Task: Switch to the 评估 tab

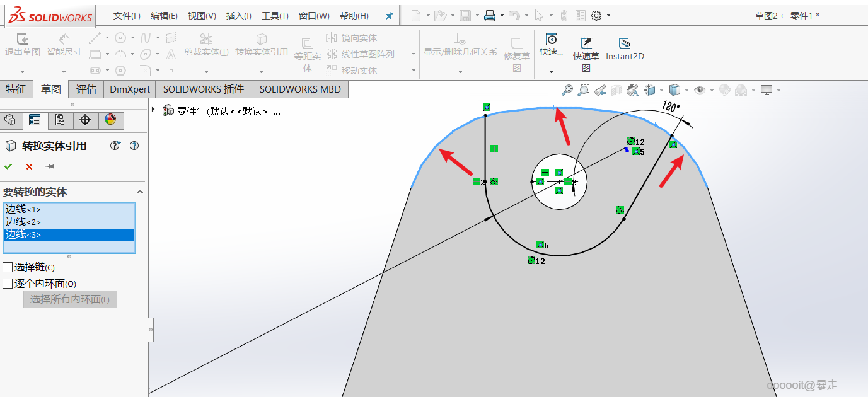Action: 86,89
